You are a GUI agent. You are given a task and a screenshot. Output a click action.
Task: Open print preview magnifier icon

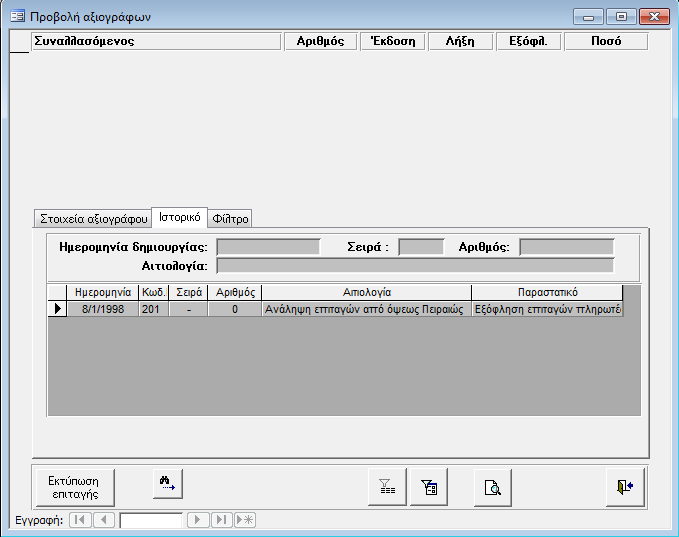click(x=492, y=486)
